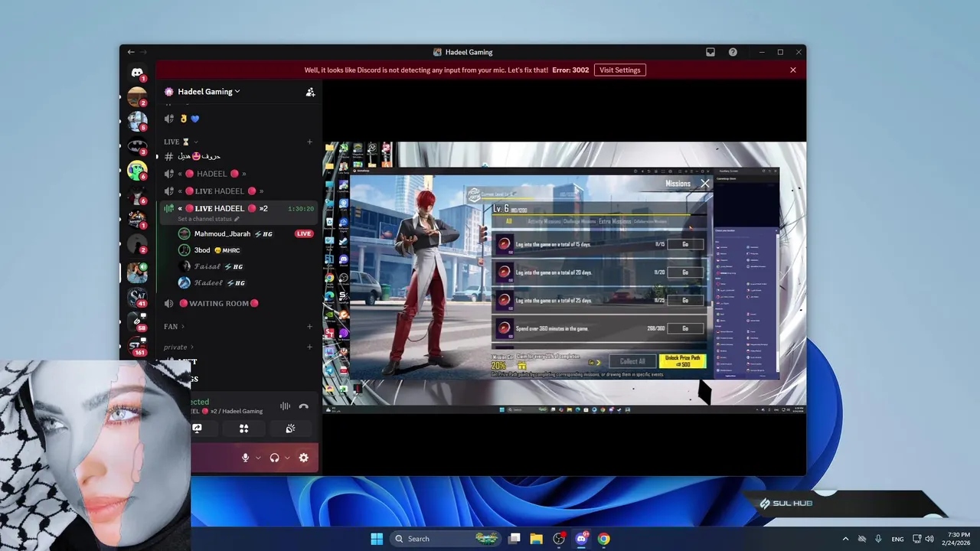Add a channel to the private category
Viewport: 980px width, 551px height.
(309, 347)
